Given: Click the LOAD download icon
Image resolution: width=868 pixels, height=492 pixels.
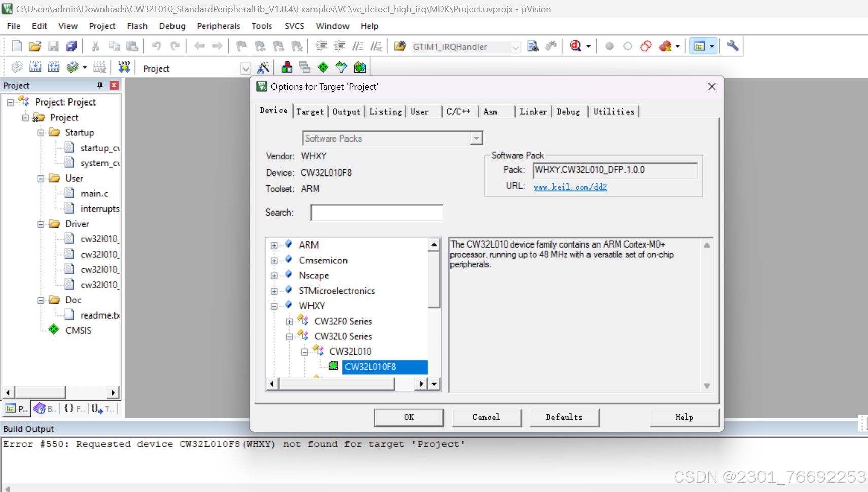Looking at the screenshot, I should (124, 67).
